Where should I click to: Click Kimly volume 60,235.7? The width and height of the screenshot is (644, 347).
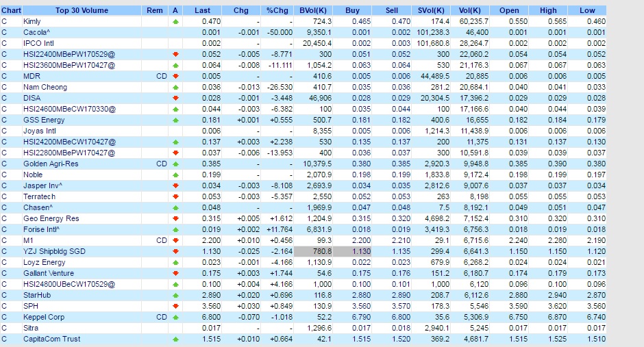[x=473, y=21]
